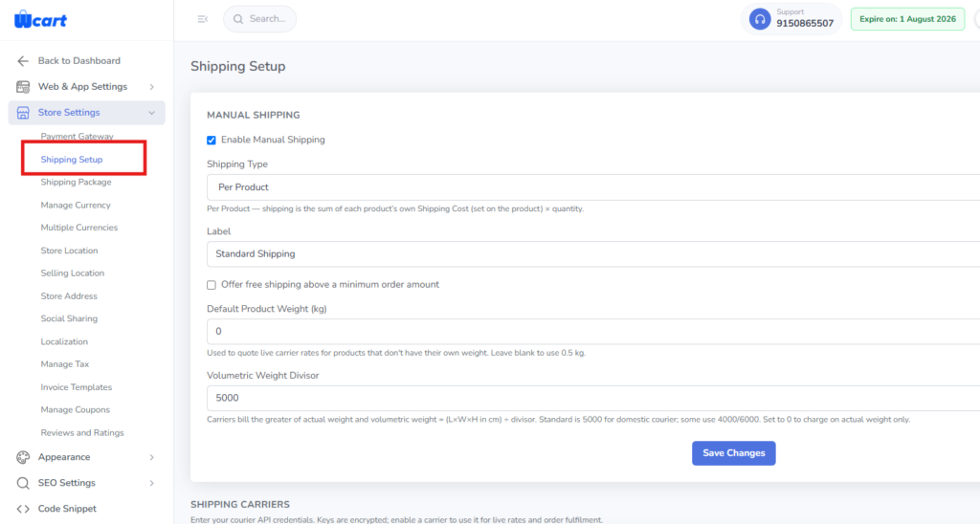Expand Web & App Settings chevron

(152, 87)
